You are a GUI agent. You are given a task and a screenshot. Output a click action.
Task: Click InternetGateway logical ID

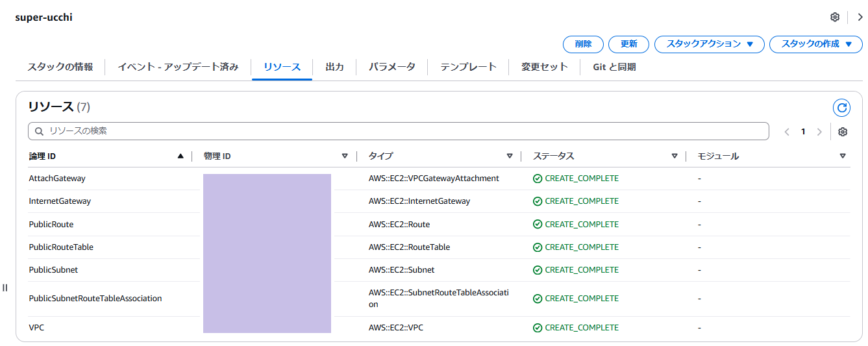click(x=60, y=201)
